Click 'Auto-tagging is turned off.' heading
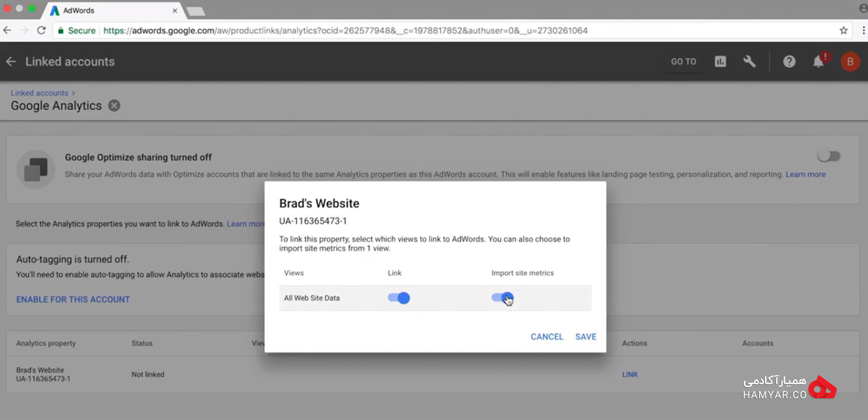 click(72, 259)
